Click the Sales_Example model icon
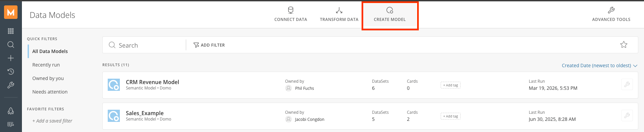The width and height of the screenshot is (644, 132). coord(114,116)
